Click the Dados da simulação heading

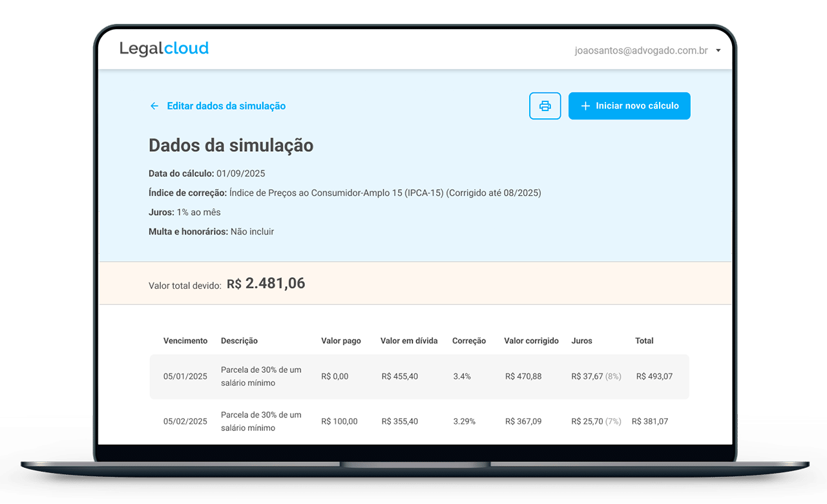click(231, 145)
